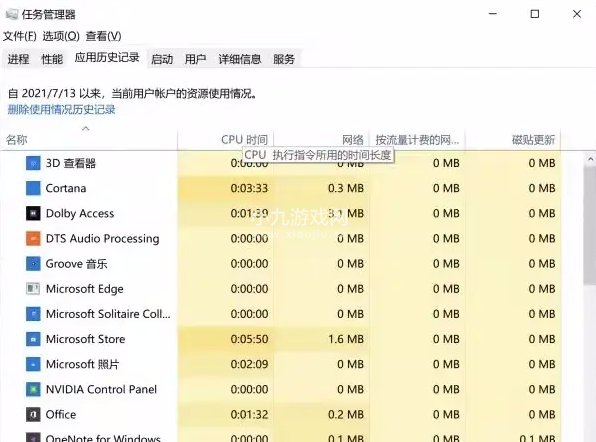Click the Groove 音乐 app icon
Screen dimensions: 596x442
click(33, 263)
